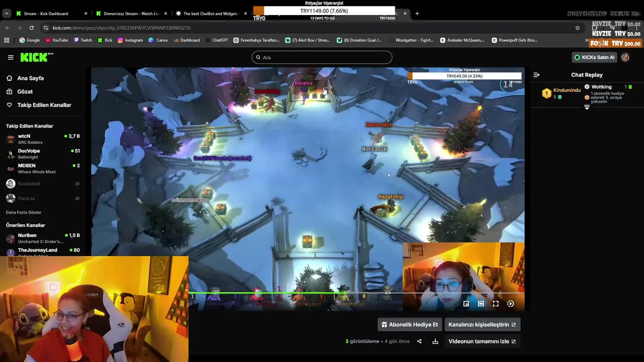The height and width of the screenshot is (362, 644).
Task: Open Dashboard bookmark
Action: (186, 40)
